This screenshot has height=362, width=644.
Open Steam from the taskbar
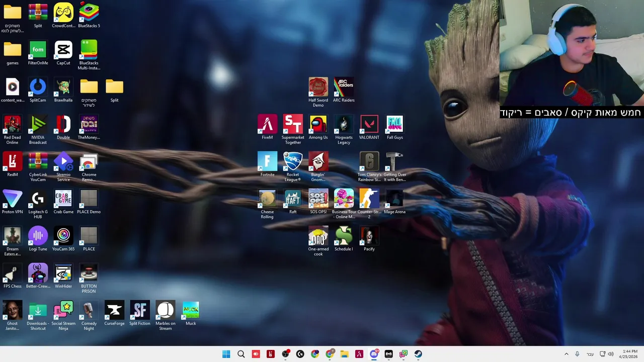pos(418,354)
